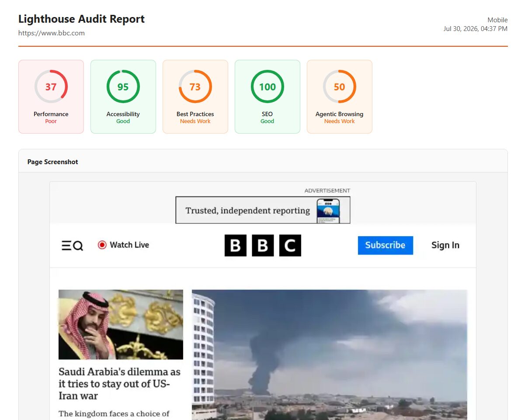Click the Good rating under Accessibility
The height and width of the screenshot is (420, 521).
[x=123, y=121]
